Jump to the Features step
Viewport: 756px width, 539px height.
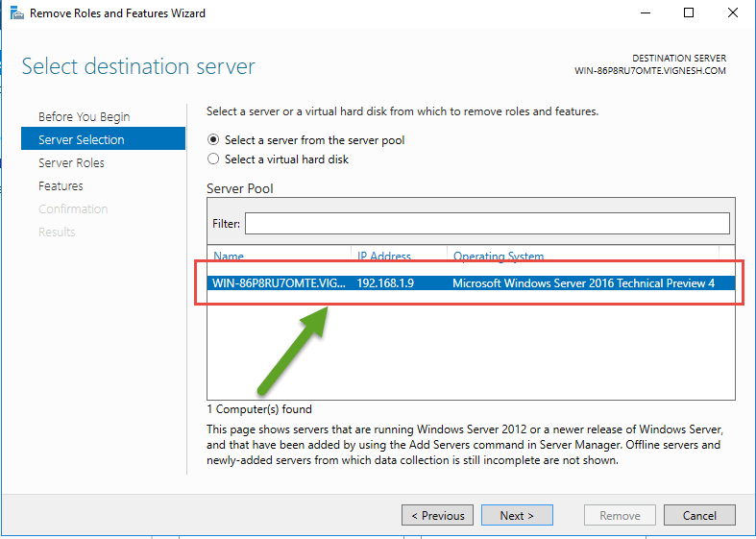pyautogui.click(x=61, y=186)
